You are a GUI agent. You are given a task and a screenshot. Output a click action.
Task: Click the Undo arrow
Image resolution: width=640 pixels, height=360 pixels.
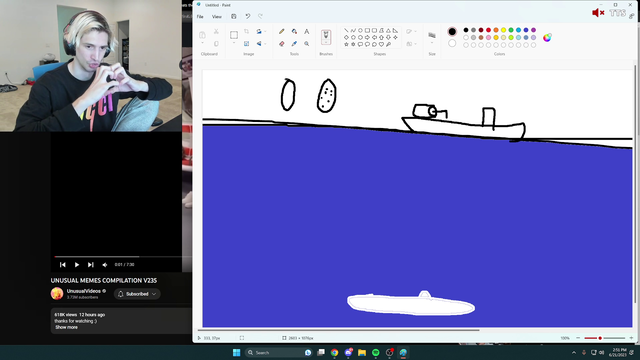coord(247,16)
